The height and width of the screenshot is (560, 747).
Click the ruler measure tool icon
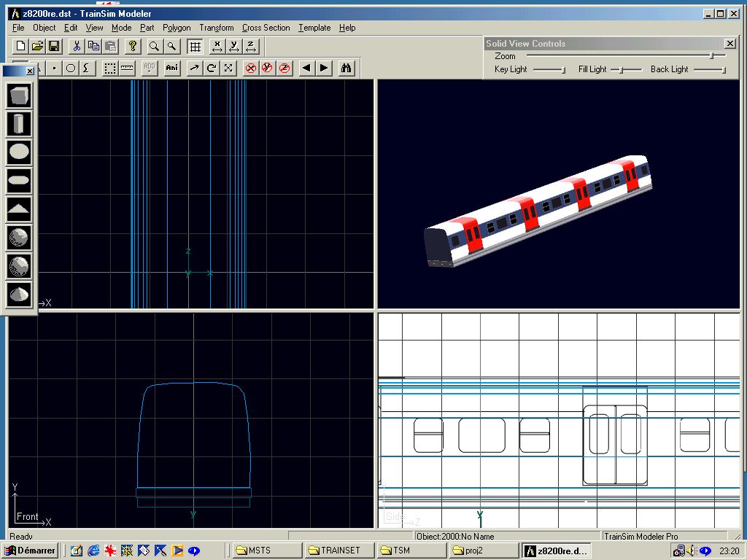[x=127, y=68]
